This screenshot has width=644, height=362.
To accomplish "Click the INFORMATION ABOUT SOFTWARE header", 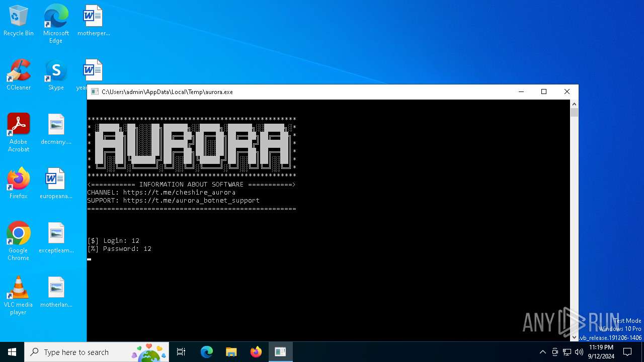I will 191,185.
